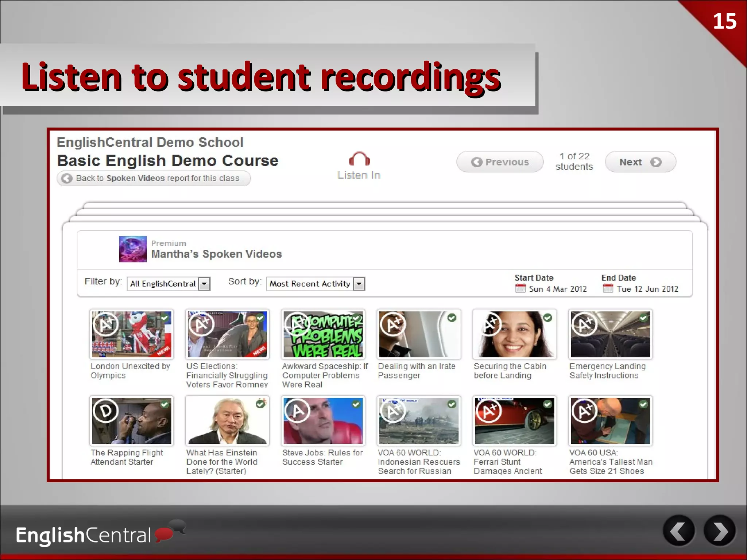Open Steve Jobs Rules for Success thumbnail
Screen dimensions: 747x560
pos(323,421)
